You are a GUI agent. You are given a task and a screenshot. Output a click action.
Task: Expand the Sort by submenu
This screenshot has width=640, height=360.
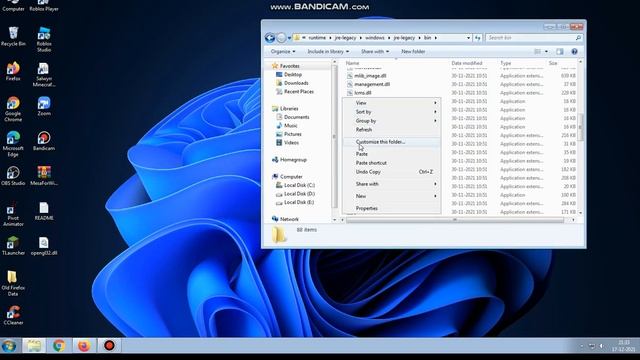(x=391, y=112)
